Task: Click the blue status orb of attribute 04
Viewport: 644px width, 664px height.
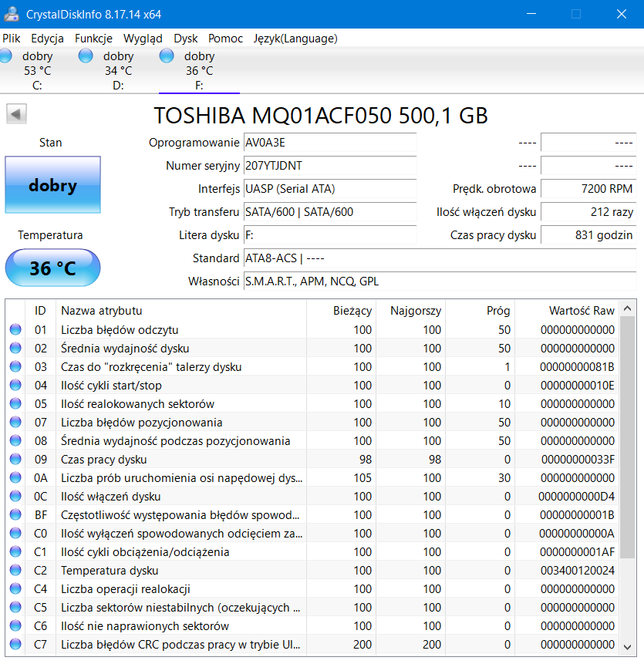Action: click(15, 385)
